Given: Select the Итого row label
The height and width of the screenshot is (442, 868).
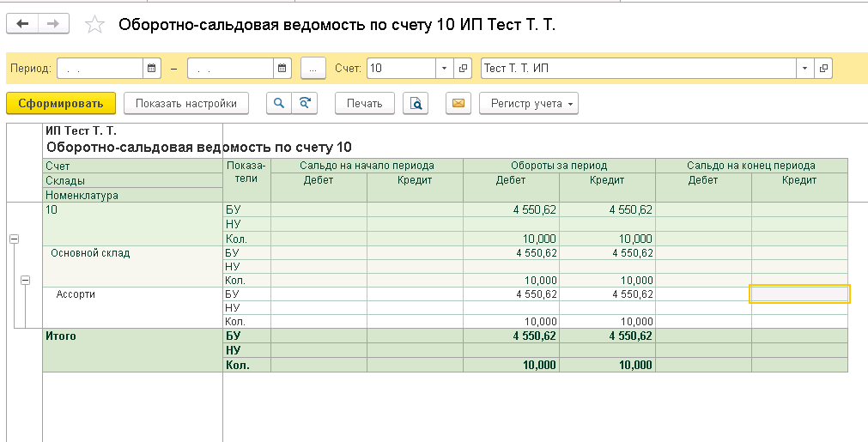Looking at the screenshot, I should (x=61, y=336).
